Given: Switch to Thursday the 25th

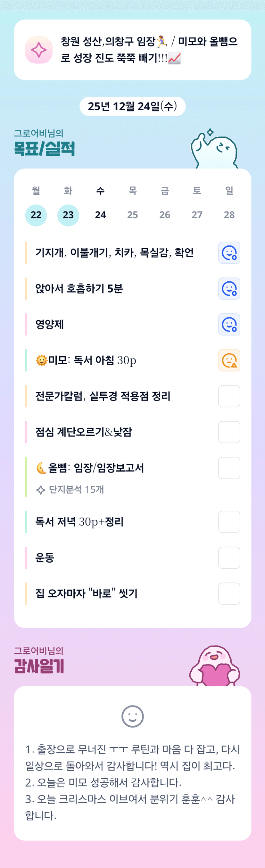Looking at the screenshot, I should 133,215.
